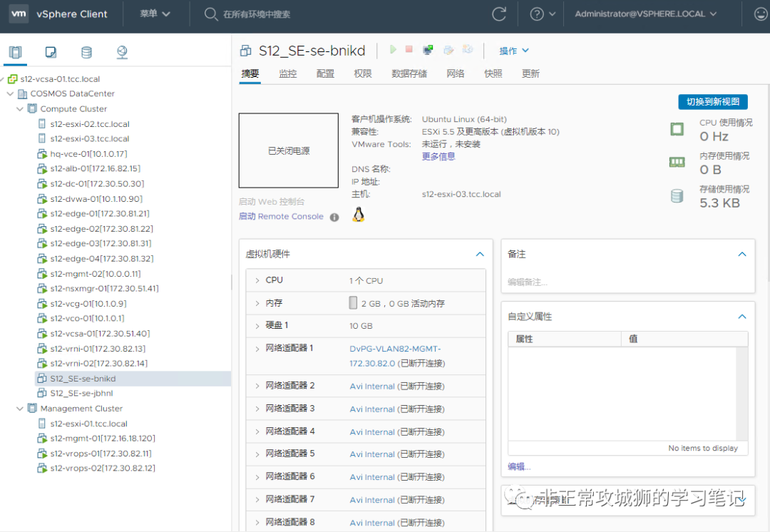Open the 菜单 dropdown
770x532 pixels.
coord(155,14)
